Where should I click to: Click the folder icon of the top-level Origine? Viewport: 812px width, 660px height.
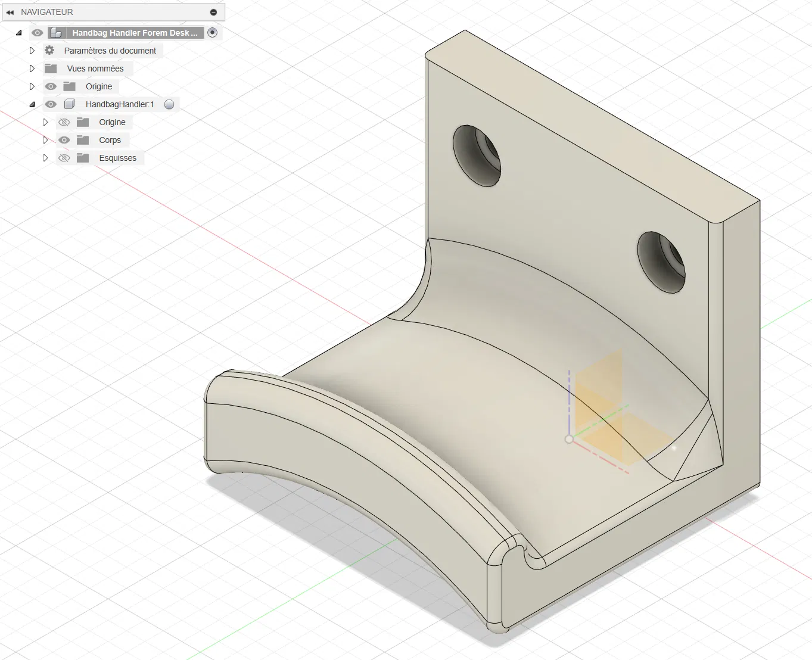click(x=70, y=86)
